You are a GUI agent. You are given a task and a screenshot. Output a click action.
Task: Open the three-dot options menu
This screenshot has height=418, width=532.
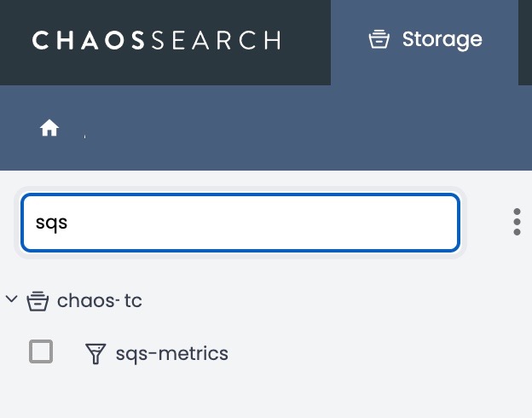pos(517,222)
